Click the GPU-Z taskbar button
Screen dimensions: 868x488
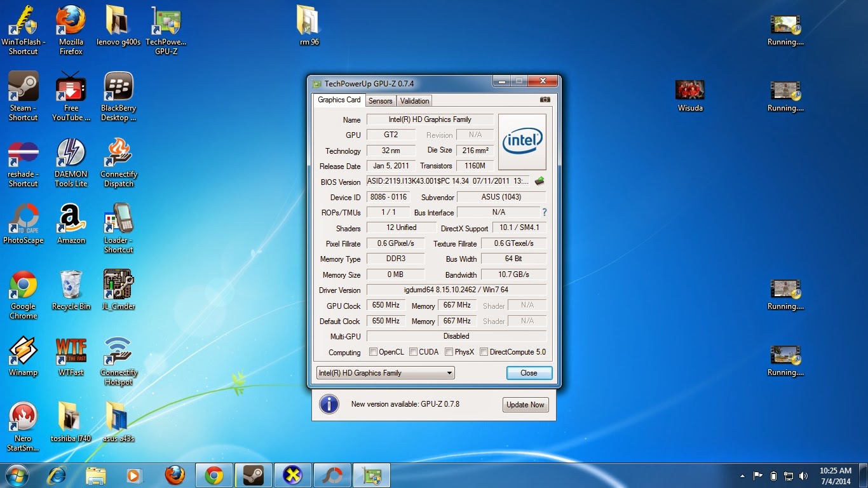pyautogui.click(x=372, y=475)
